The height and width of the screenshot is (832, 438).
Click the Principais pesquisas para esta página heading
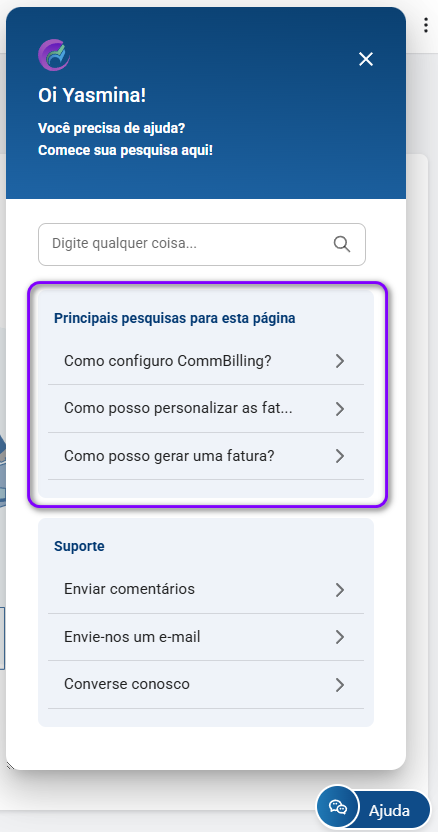pyautogui.click(x=175, y=318)
